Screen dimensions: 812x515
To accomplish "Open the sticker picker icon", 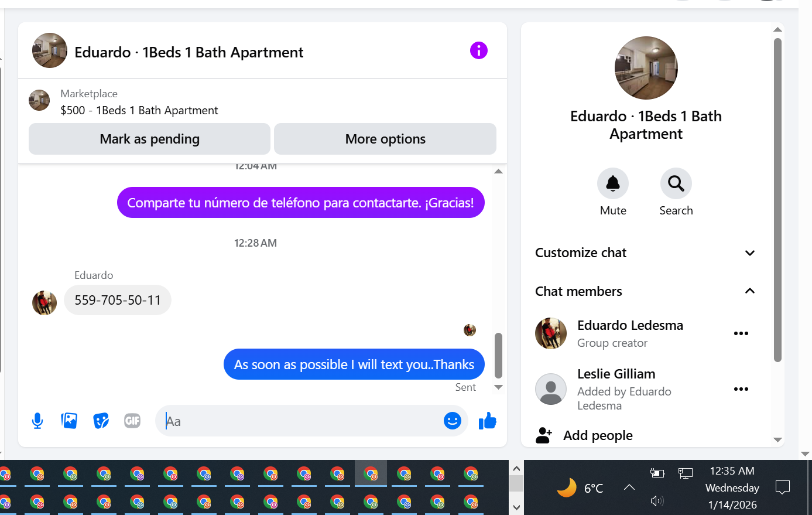I will click(101, 421).
